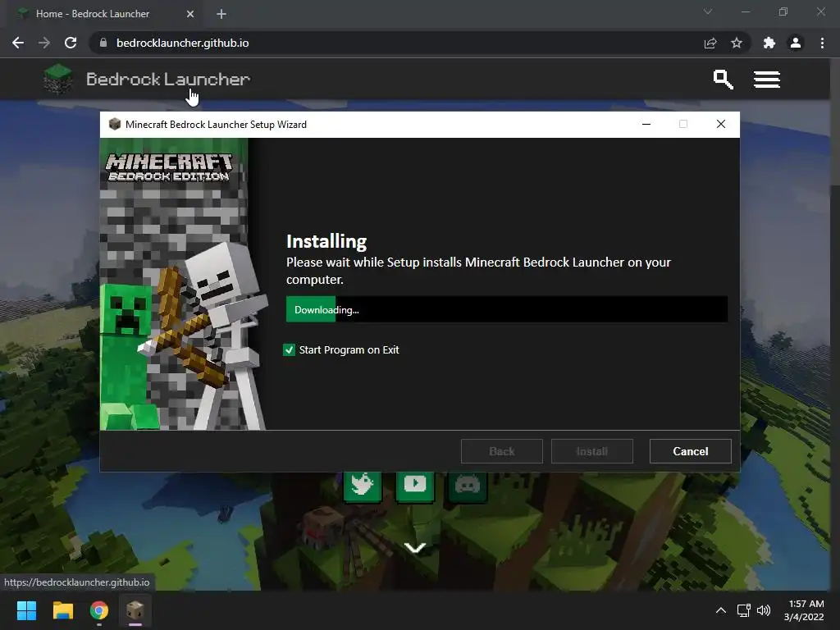Open the Chrome profile avatar

tap(796, 43)
